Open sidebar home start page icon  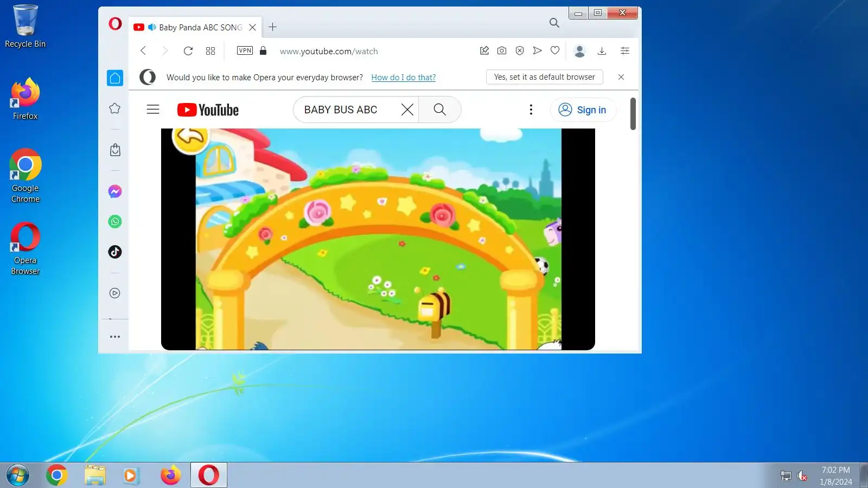(115, 78)
